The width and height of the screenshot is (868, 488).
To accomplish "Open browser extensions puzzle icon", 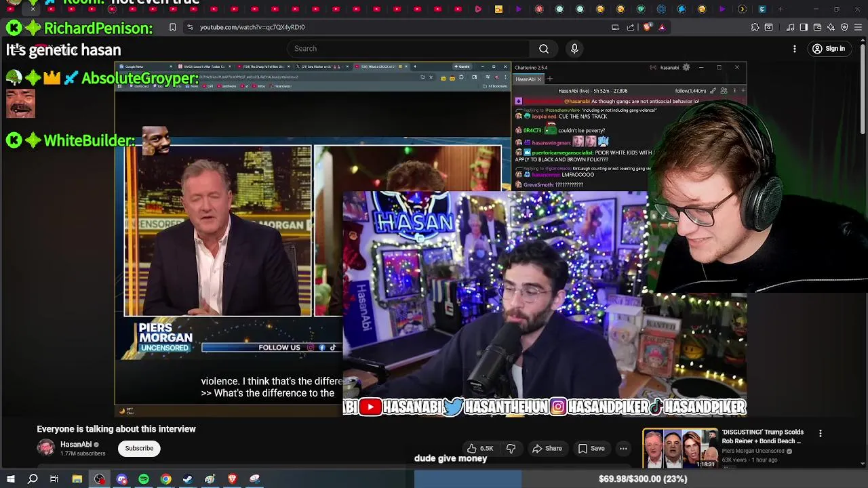I will click(x=755, y=27).
